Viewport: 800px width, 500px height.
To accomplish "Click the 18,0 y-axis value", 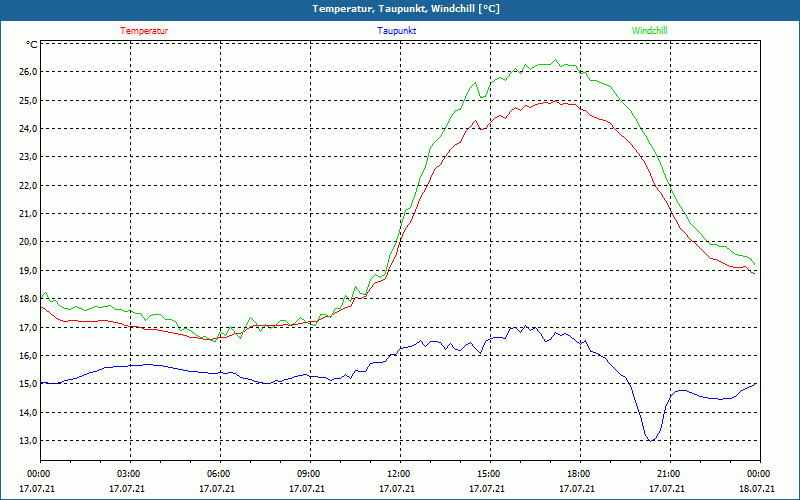I will [27, 299].
